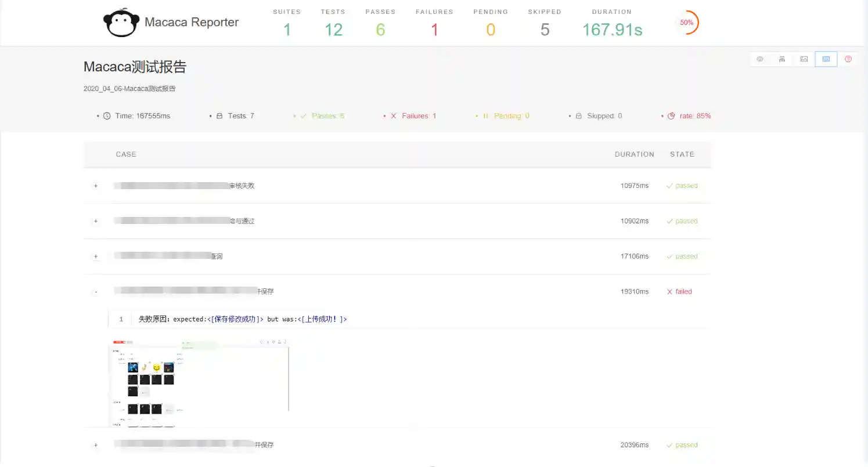868x467 pixels.
Task: Select the table list view icon
Action: [x=826, y=59]
